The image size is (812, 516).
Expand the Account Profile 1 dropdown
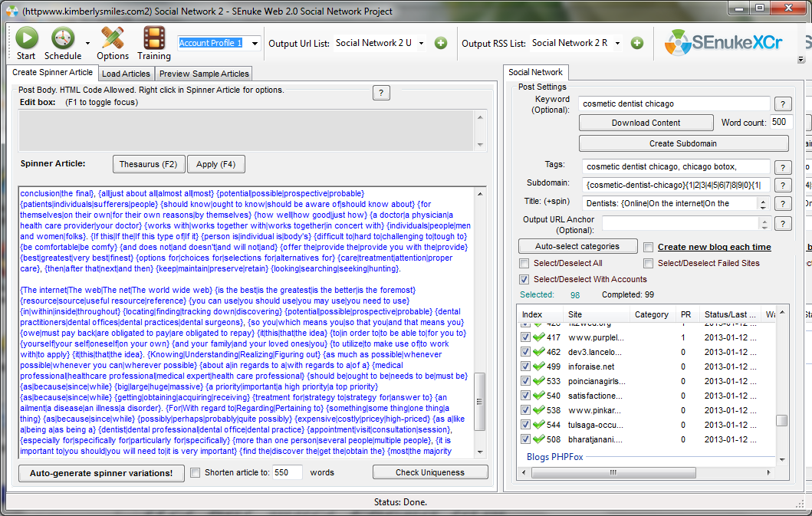(x=255, y=44)
